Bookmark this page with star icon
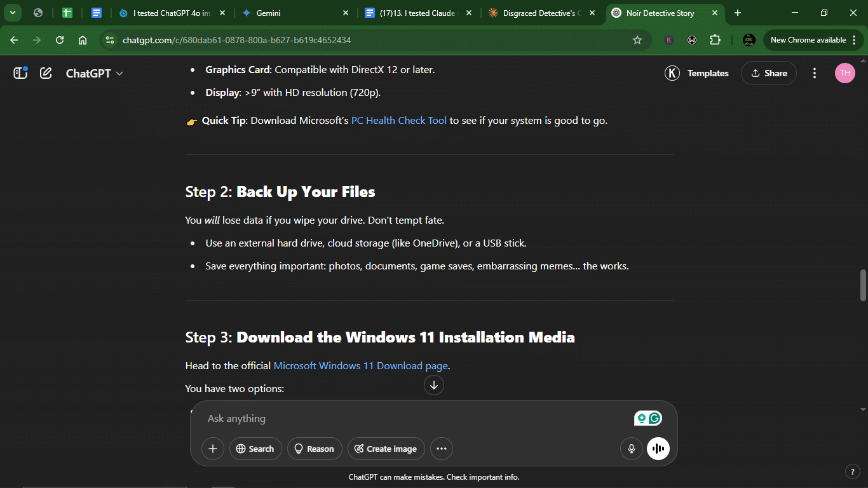868x488 pixels. [x=637, y=40]
